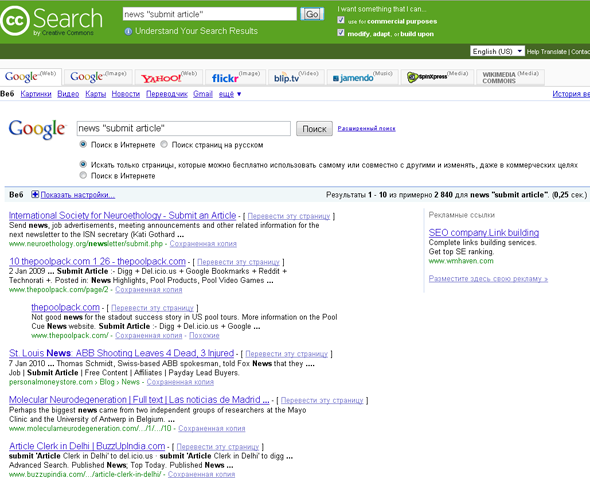Click the Google search query input field
Viewport: 590px width, 478px height.
point(184,128)
